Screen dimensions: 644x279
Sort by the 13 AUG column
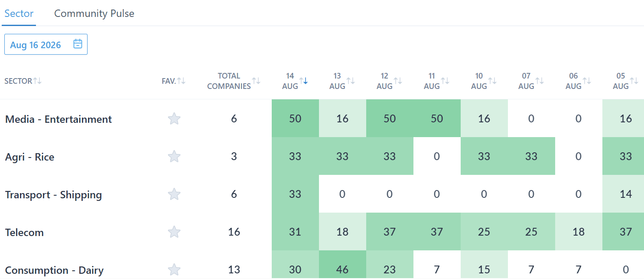click(351, 81)
